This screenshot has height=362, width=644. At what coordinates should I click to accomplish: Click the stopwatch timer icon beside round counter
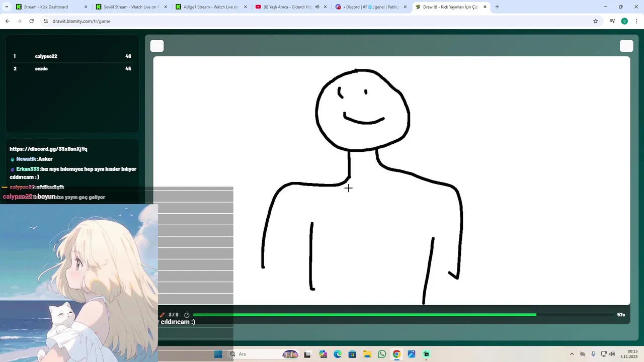coord(187,315)
